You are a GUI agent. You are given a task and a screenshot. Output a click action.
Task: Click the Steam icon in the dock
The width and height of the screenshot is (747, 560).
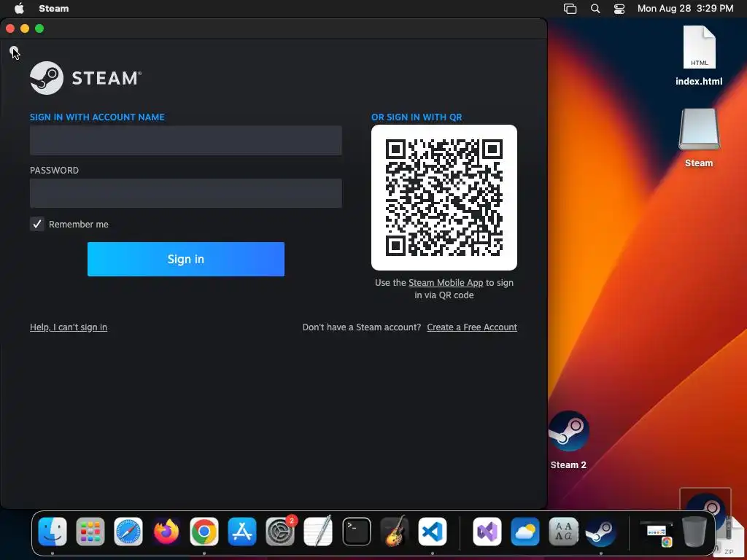(601, 531)
